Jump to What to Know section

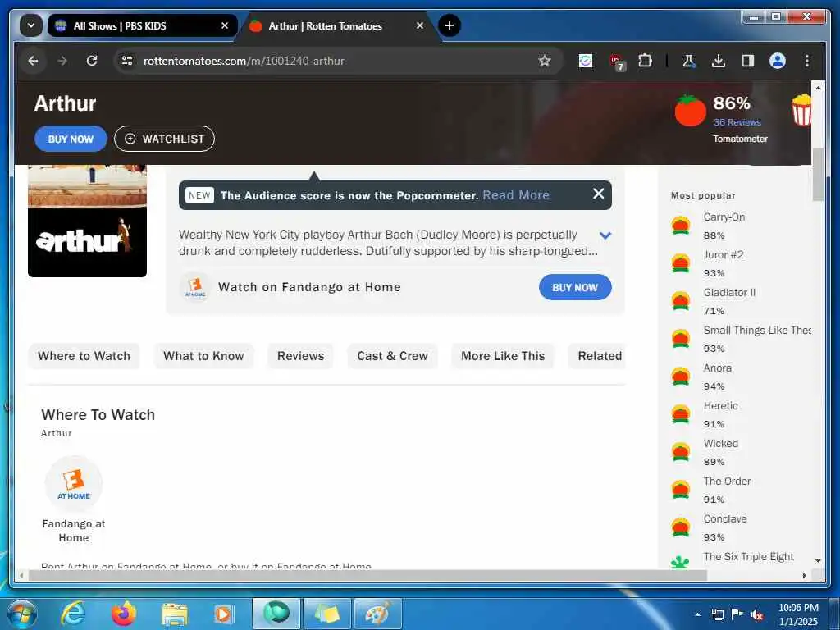[x=203, y=356]
